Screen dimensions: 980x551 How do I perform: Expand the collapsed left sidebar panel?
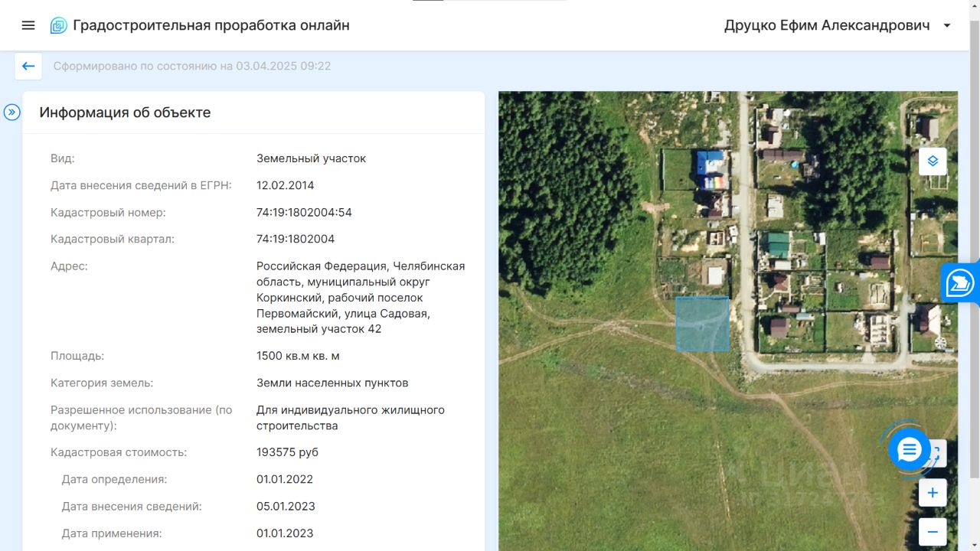11,112
